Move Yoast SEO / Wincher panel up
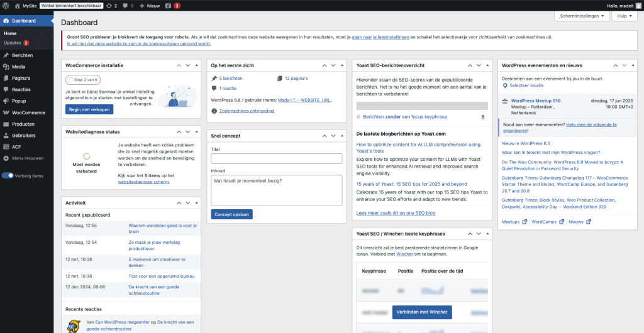The width and height of the screenshot is (644, 333). pyautogui.click(x=470, y=234)
